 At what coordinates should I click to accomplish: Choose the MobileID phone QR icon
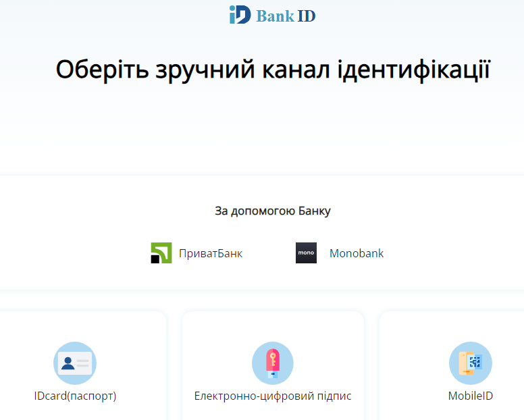click(x=471, y=363)
